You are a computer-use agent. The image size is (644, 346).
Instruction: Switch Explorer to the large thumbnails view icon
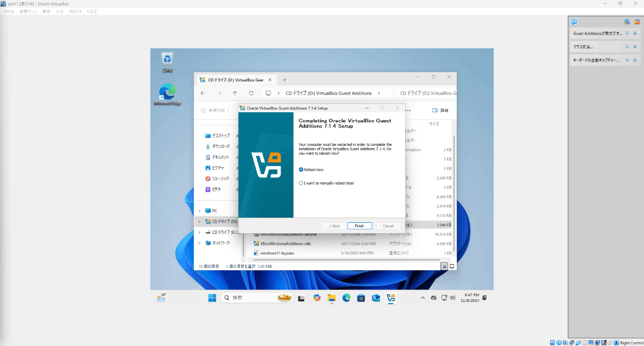click(x=452, y=266)
